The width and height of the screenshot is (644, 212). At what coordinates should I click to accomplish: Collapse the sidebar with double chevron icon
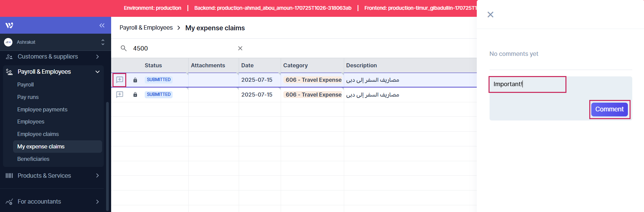[x=102, y=26]
